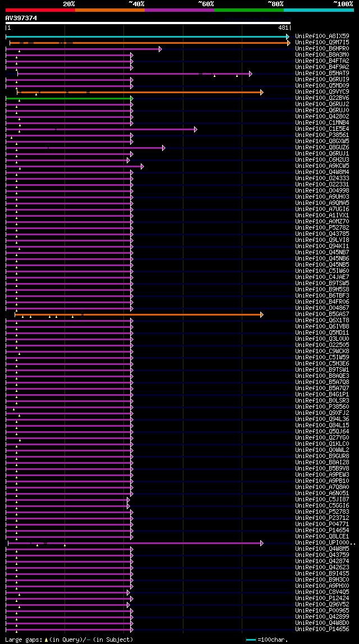The width and height of the screenshot is (359, 644).
Task: Click the orange ~40% legend segment
Action: click(x=110, y=10)
